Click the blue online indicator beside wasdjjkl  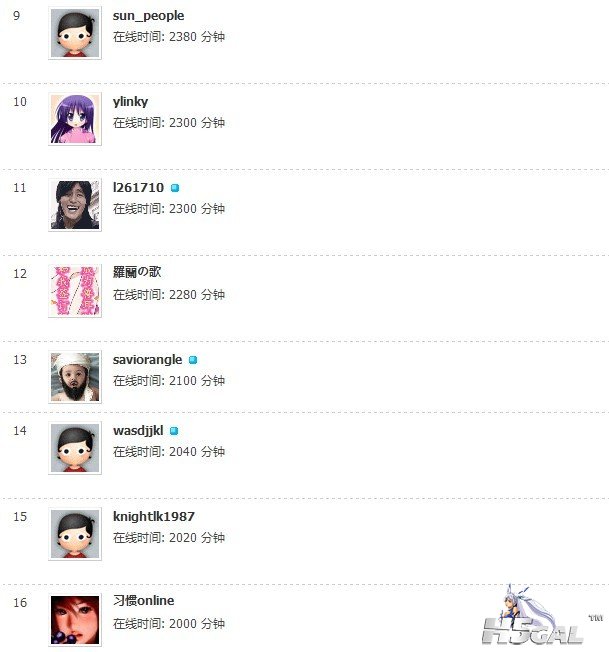(174, 431)
